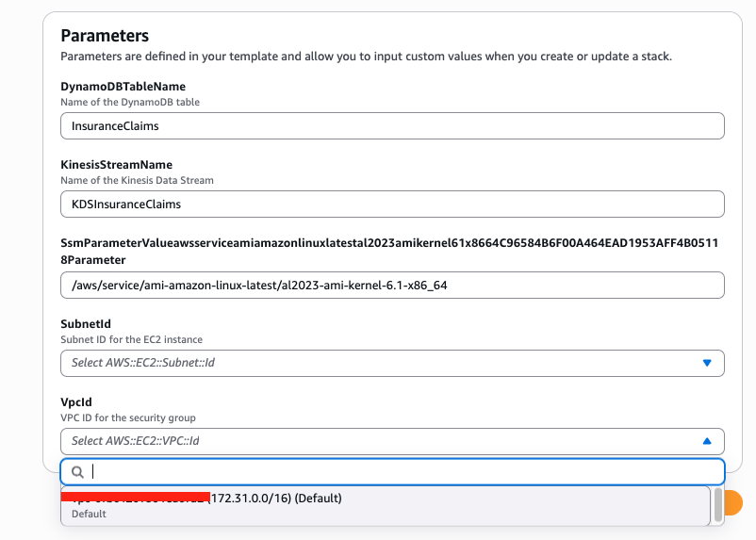Click the 'VPC ID for the security group' description
Screen dimensions: 756x540
(x=128, y=417)
